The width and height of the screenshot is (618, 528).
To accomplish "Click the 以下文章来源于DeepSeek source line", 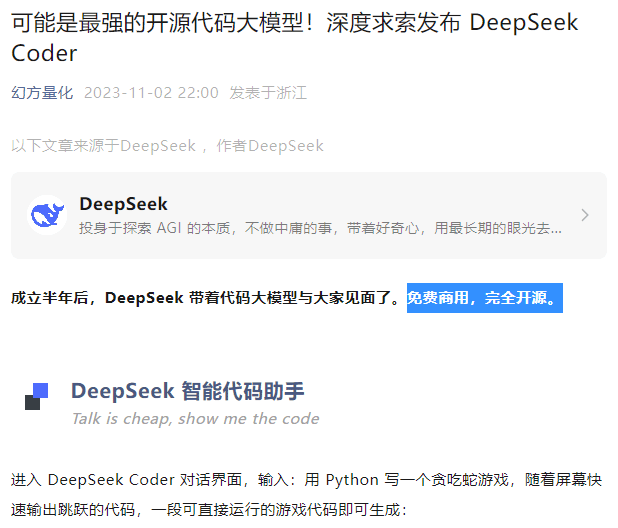I will [168, 146].
